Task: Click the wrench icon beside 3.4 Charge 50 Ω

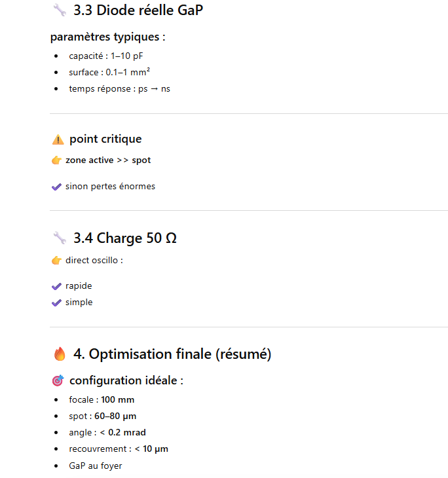Action: [60, 238]
